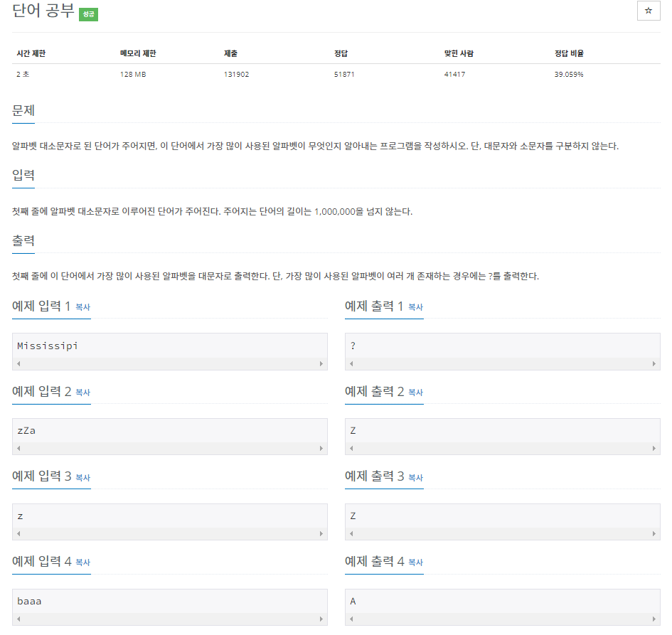Copy example output 4 via 복사 link
The width and height of the screenshot is (672, 635).
coord(415,562)
